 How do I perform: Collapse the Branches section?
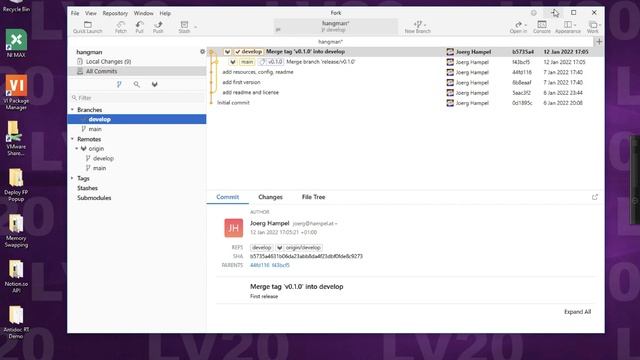[x=72, y=110]
